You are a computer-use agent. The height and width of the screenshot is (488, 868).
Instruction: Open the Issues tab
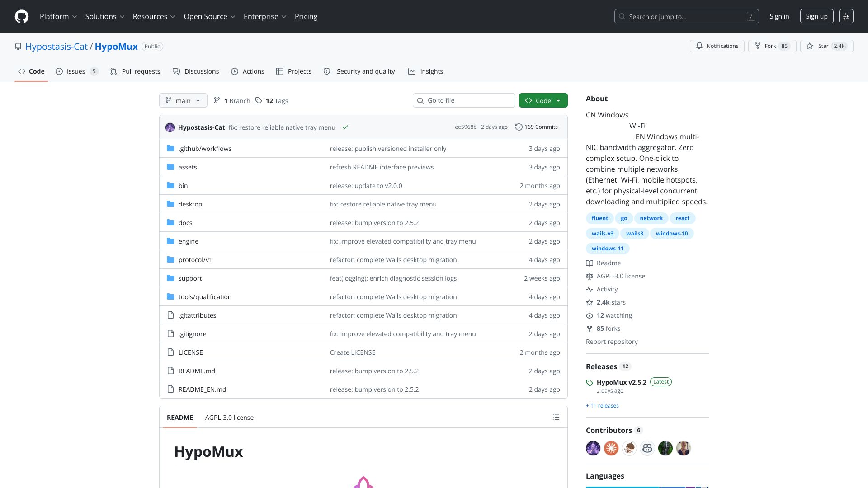coord(77,71)
